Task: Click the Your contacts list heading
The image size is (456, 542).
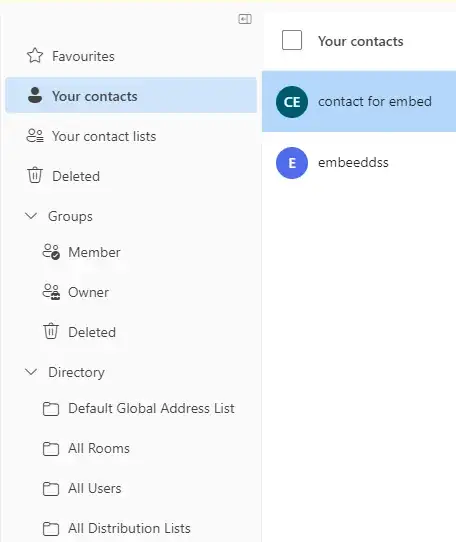Action: [x=361, y=41]
